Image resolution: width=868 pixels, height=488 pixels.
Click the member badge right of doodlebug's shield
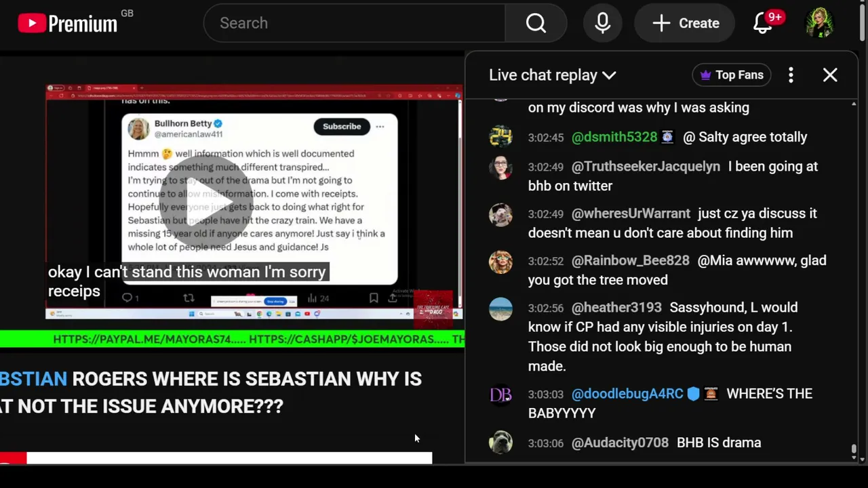point(710,394)
